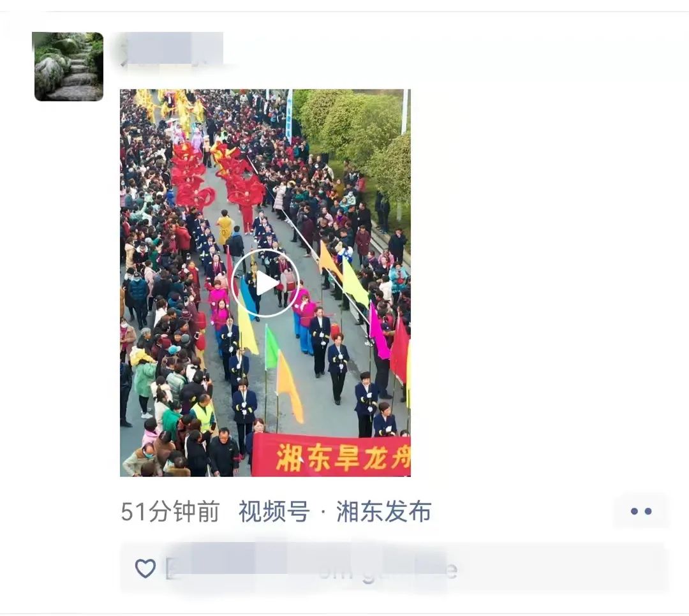This screenshot has width=689, height=616.
Task: Open the blurred poster name beside the avatar
Action: (x=172, y=48)
